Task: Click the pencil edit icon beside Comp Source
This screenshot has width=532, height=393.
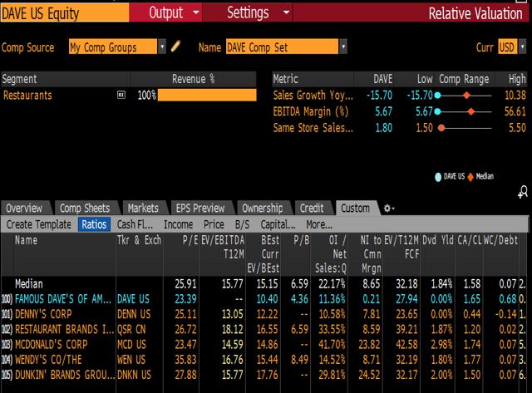Action: [175, 47]
